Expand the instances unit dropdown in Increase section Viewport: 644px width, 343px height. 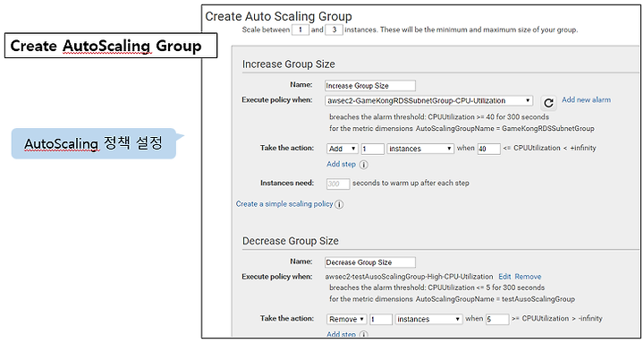pyautogui.click(x=420, y=149)
